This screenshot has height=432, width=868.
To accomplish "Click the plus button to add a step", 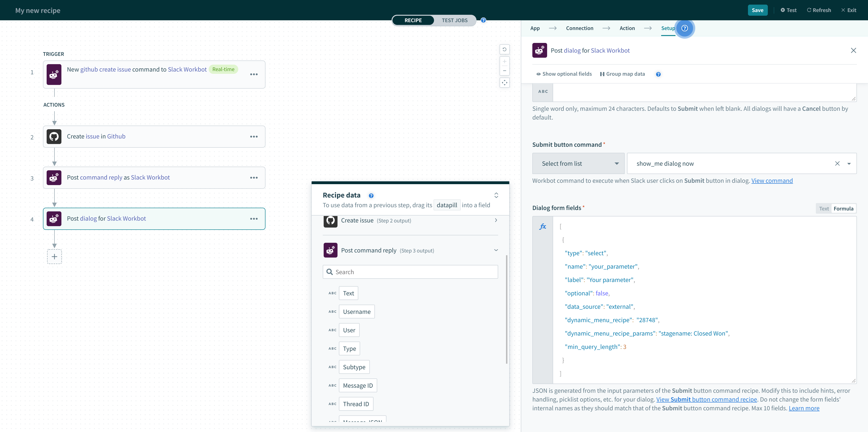I will tap(54, 257).
